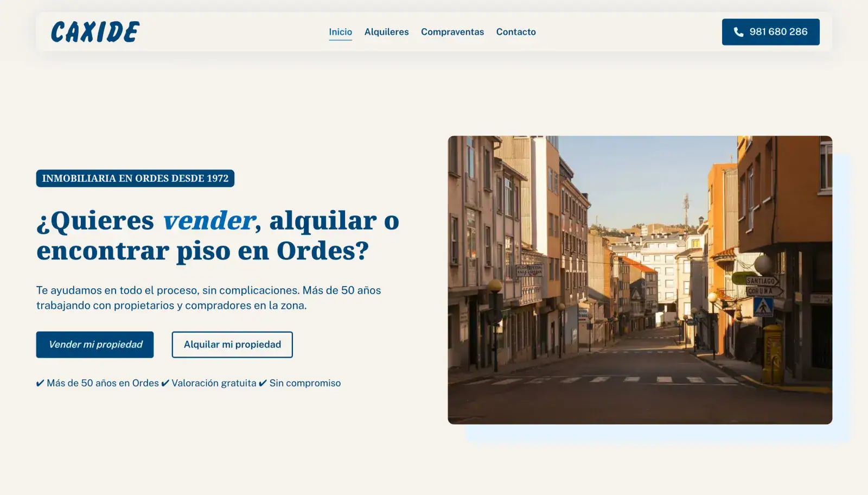Click the Ordes street photo

click(640, 280)
